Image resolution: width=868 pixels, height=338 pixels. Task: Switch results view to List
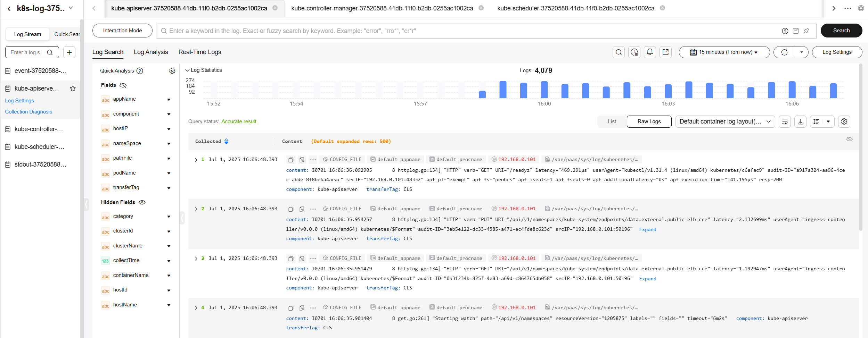612,121
